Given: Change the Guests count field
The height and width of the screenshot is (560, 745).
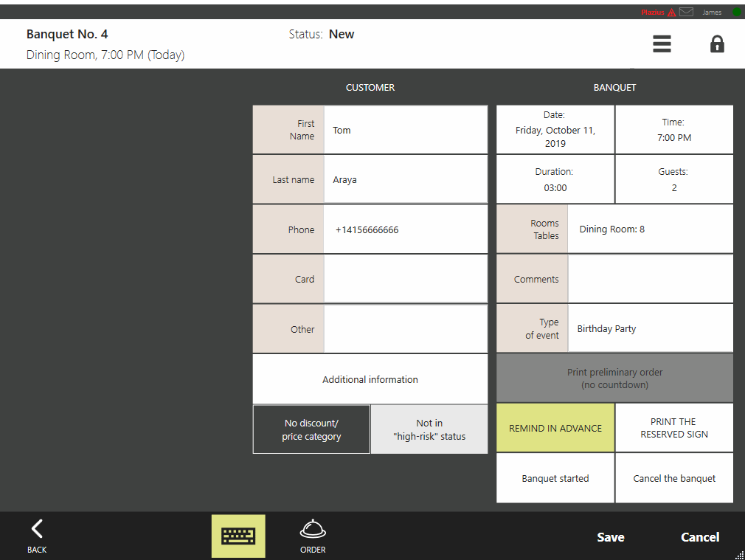Looking at the screenshot, I should pos(674,180).
